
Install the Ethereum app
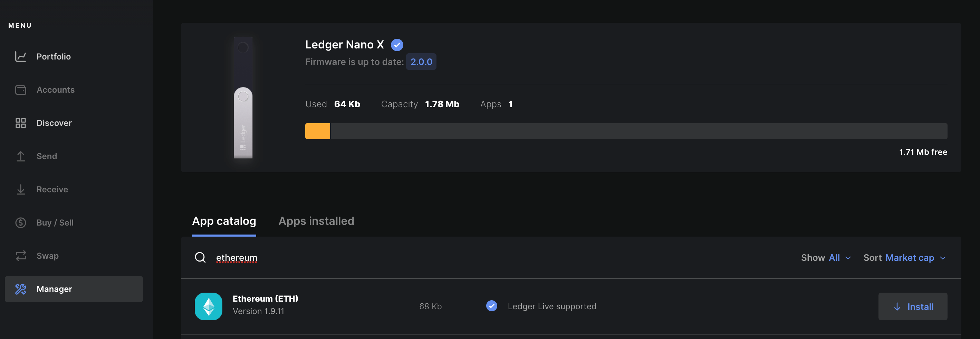pyautogui.click(x=913, y=306)
